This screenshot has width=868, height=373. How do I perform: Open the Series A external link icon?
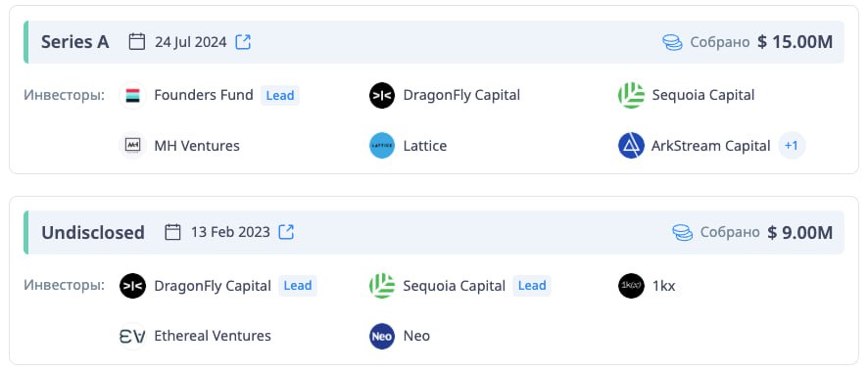click(243, 42)
